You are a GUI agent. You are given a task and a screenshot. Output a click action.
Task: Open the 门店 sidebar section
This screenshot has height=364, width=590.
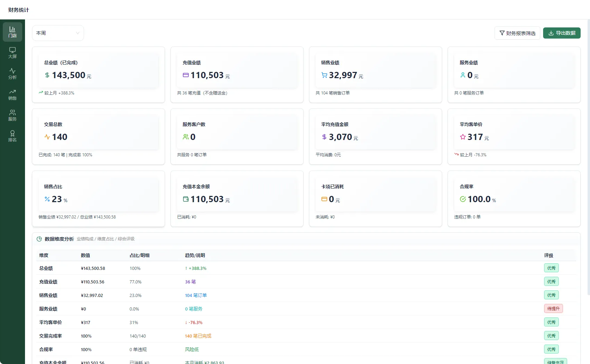point(13,32)
